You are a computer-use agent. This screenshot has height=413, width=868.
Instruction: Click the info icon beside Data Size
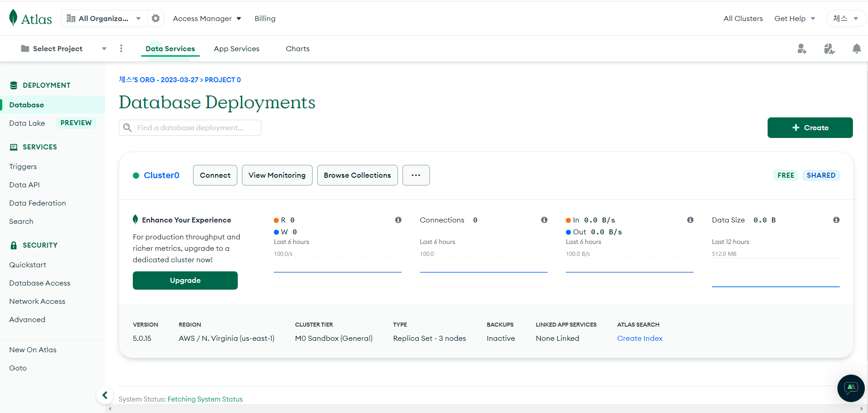[x=837, y=220]
